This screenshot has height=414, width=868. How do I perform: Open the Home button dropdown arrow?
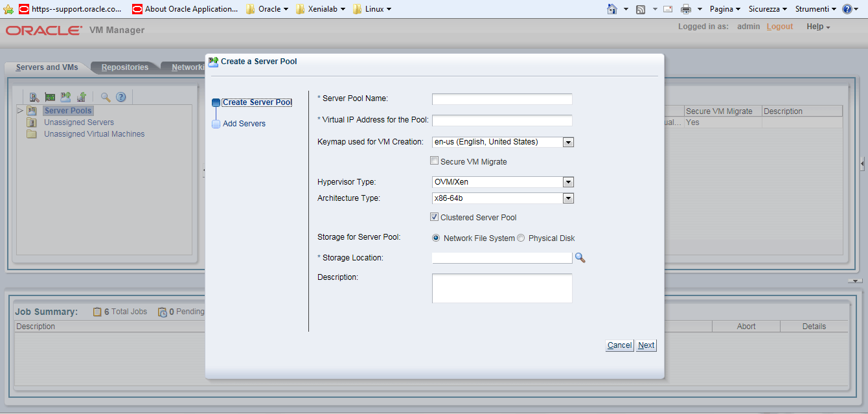(626, 9)
